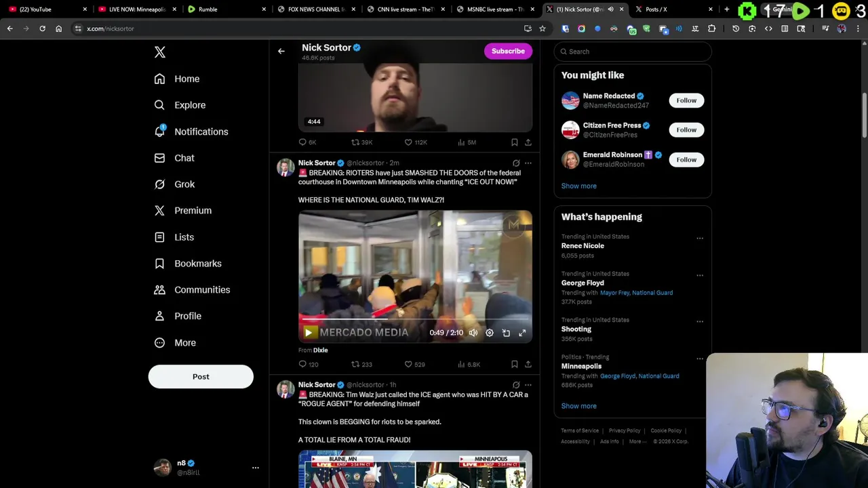
Task: Open Mayor Frey, National Guard related link
Action: [636, 293]
